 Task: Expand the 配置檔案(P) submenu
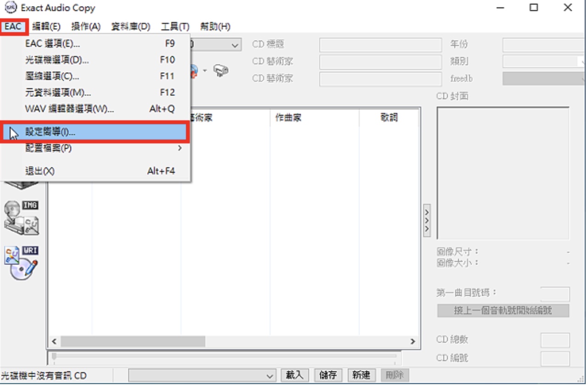click(96, 148)
